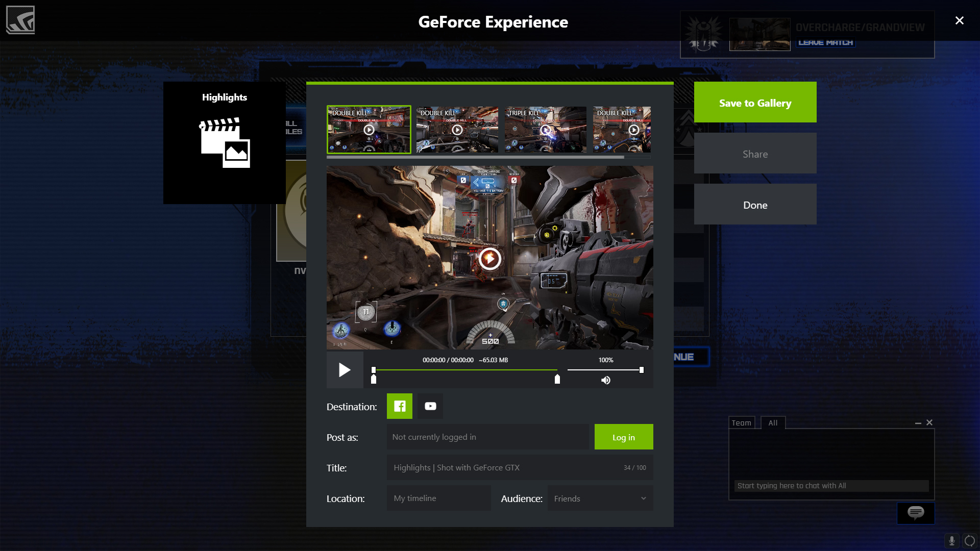Expand the Audience dropdown to change setting
Screen dimensions: 980x551
(x=642, y=498)
